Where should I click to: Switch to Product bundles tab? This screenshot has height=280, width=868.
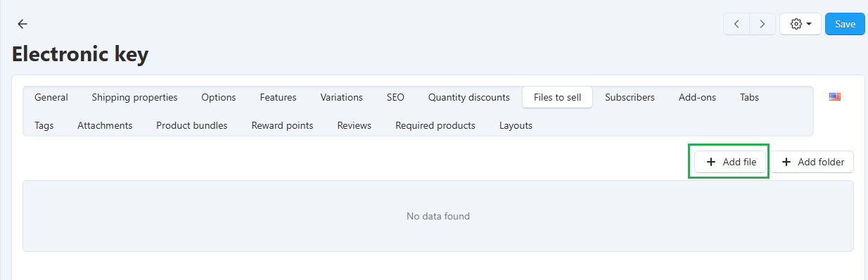[192, 125]
